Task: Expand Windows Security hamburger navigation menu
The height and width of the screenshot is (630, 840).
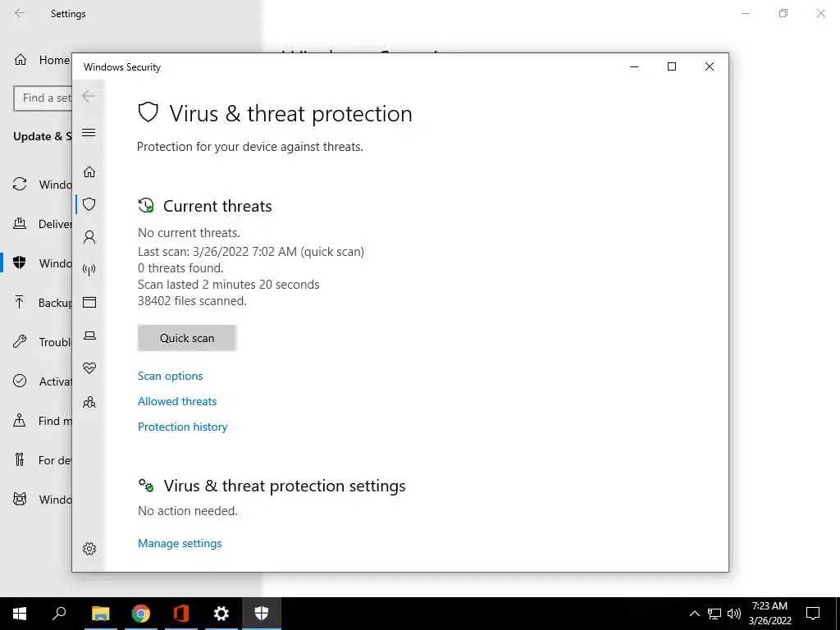Action: click(89, 133)
